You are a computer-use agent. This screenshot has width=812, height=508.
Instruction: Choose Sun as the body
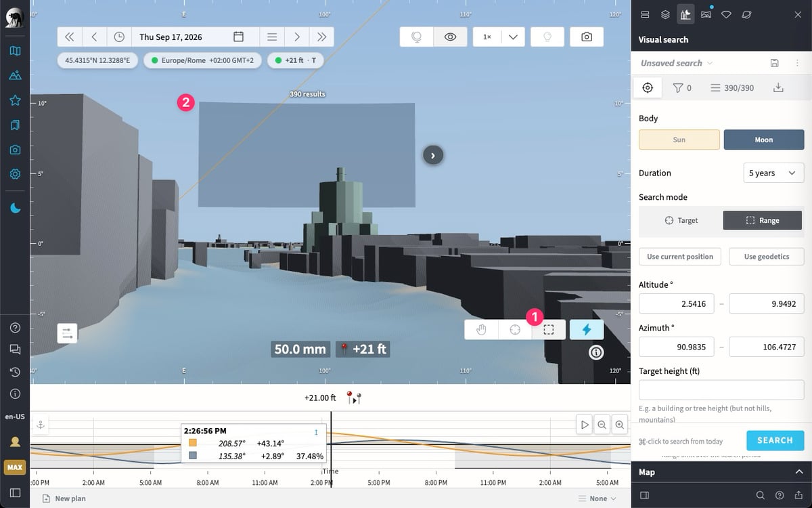(x=679, y=140)
